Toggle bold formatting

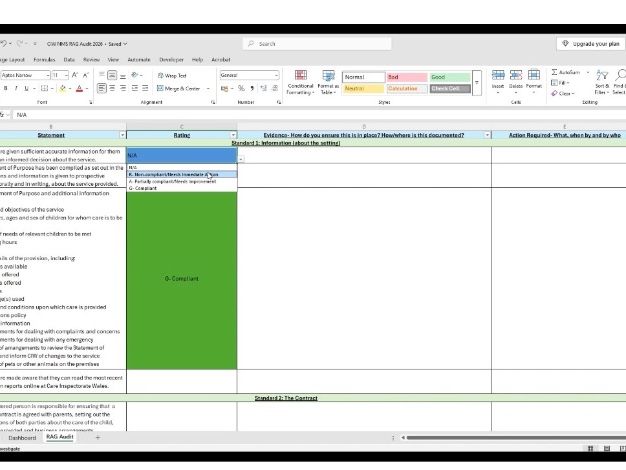click(x=6, y=88)
